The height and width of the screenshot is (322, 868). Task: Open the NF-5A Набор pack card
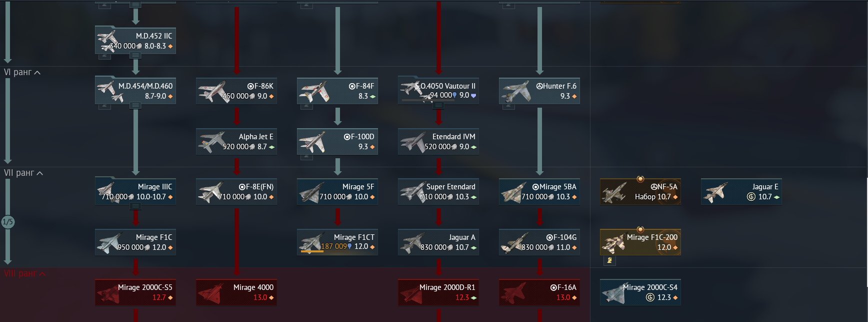(x=640, y=192)
